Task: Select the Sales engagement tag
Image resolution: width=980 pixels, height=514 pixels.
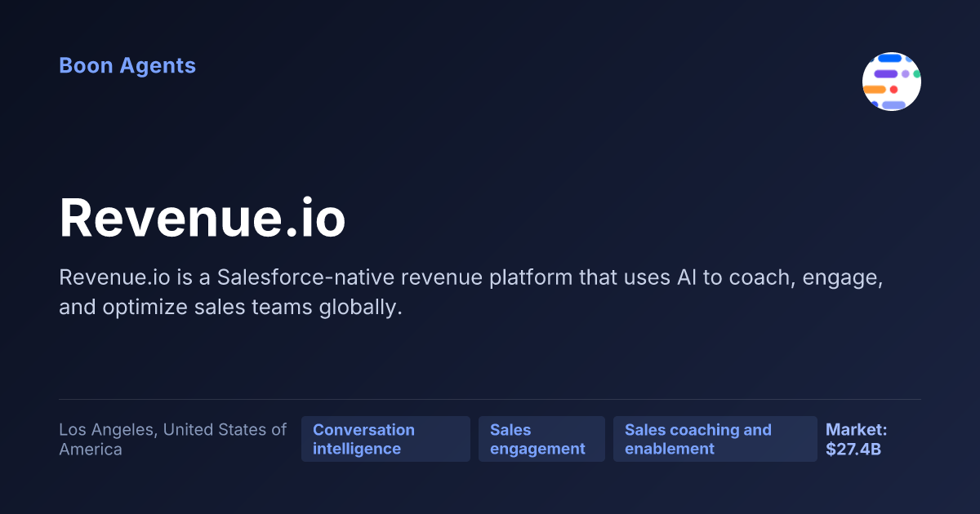Action: pyautogui.click(x=541, y=439)
